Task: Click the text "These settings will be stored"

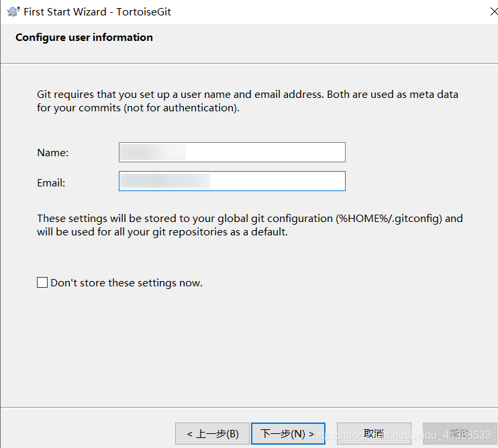Action: coord(107,218)
